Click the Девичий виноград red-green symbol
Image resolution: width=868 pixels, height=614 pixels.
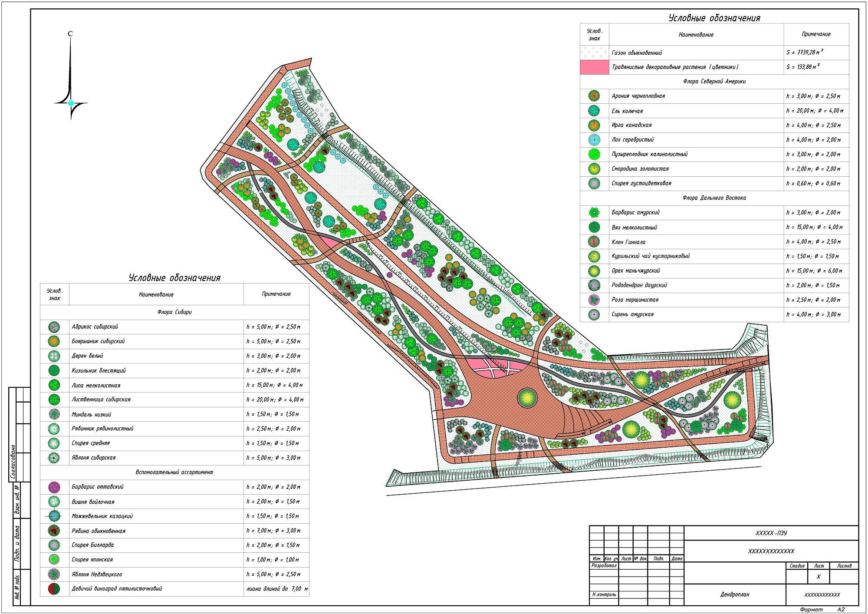click(54, 589)
